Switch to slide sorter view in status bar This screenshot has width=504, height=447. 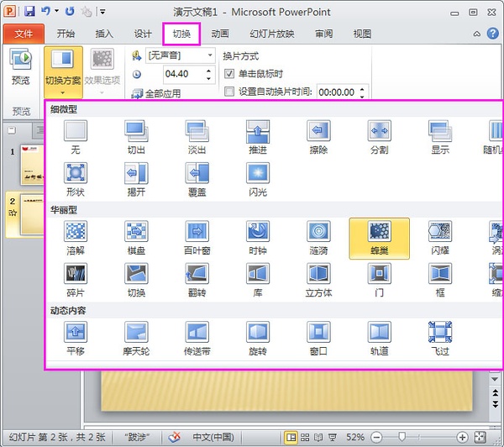coord(305,437)
